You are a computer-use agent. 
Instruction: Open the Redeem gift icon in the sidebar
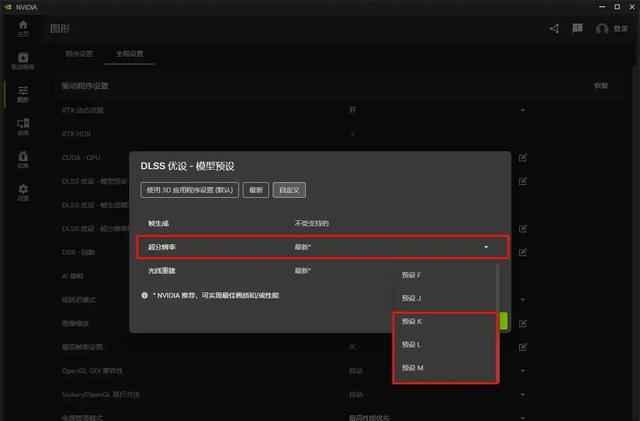(23, 159)
